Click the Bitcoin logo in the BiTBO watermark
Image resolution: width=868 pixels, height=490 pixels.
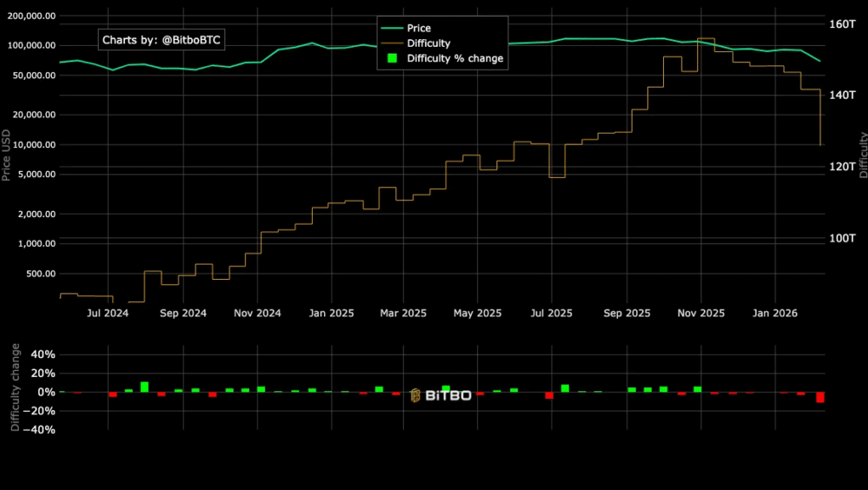tap(414, 395)
